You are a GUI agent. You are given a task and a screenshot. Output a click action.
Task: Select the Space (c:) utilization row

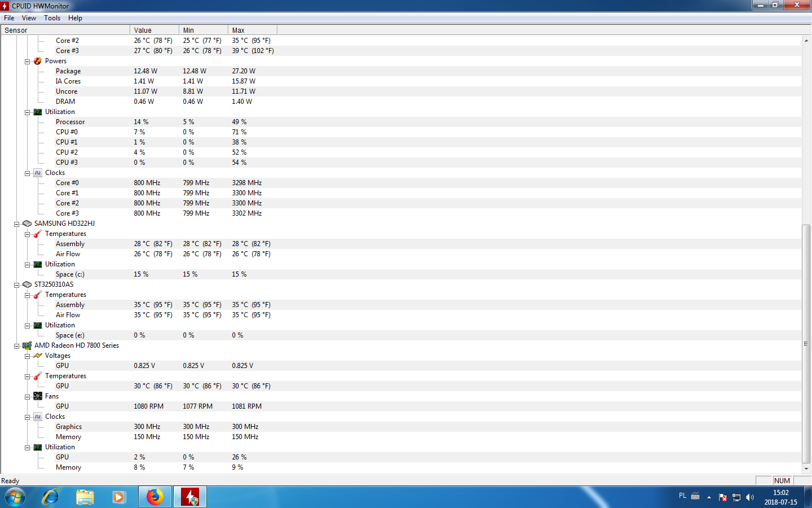tap(70, 274)
